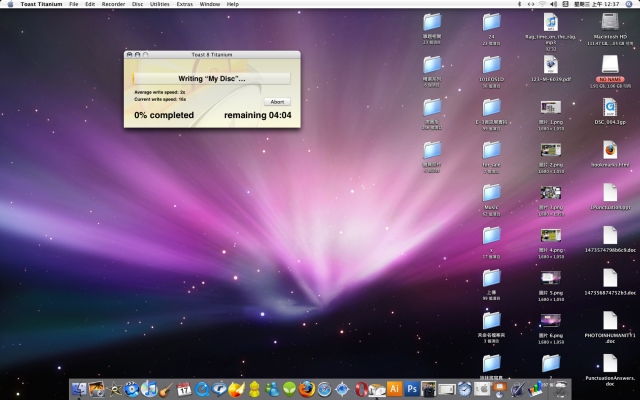This screenshot has height=400, width=640.
Task: Open the Window menu
Action: tap(210, 4)
